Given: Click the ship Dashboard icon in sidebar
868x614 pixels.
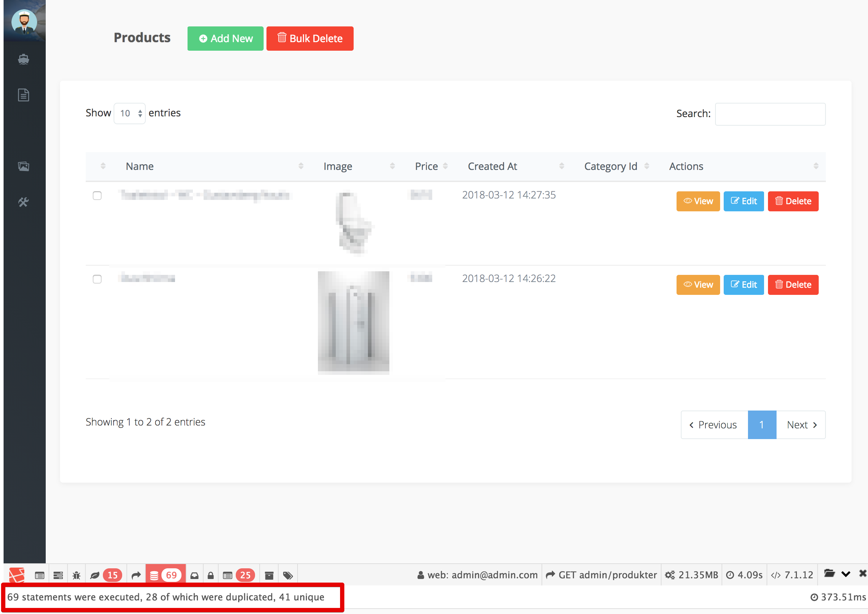Looking at the screenshot, I should (x=24, y=59).
